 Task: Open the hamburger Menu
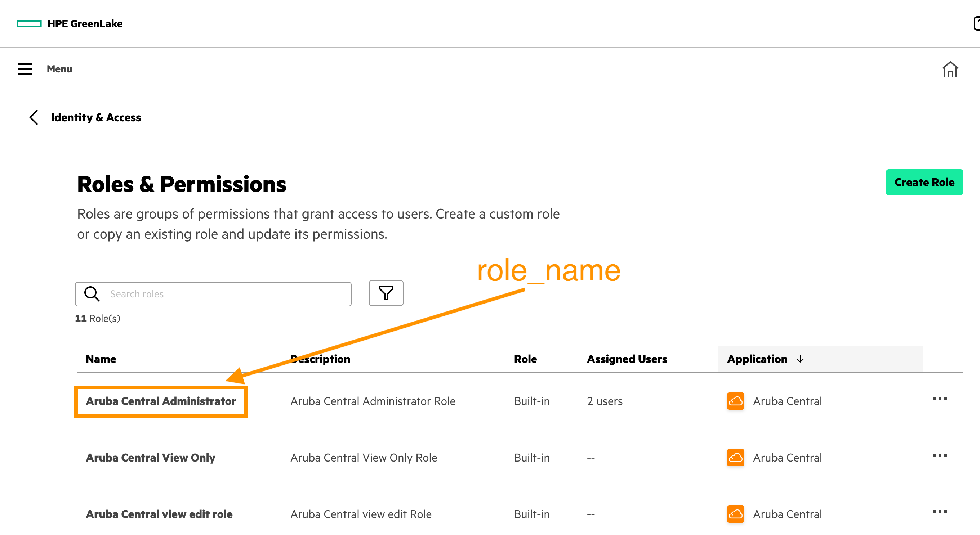pyautogui.click(x=25, y=69)
